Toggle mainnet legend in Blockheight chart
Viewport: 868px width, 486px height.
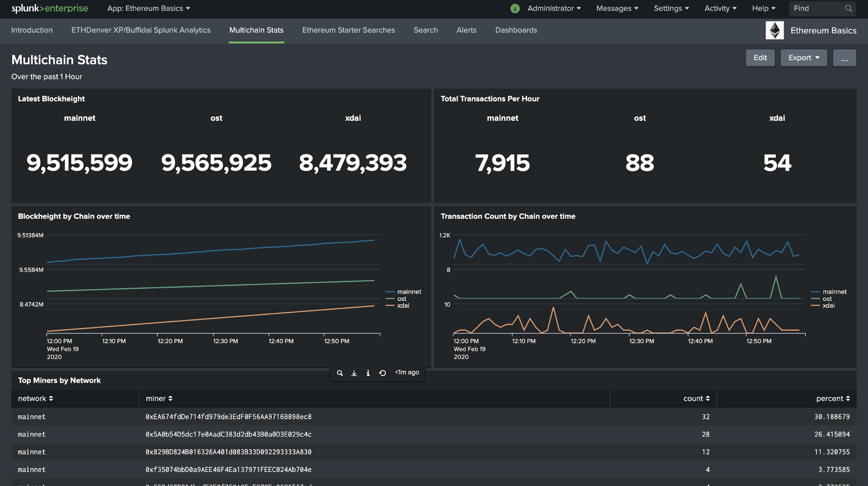(x=403, y=292)
